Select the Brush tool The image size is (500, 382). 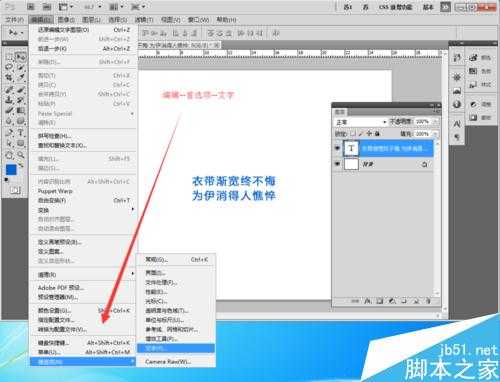(21, 89)
